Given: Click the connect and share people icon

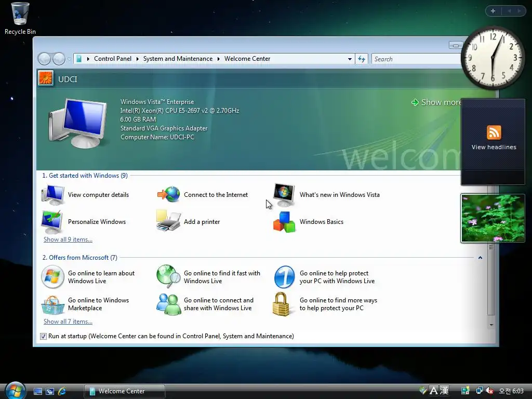Looking at the screenshot, I should pyautogui.click(x=169, y=304).
